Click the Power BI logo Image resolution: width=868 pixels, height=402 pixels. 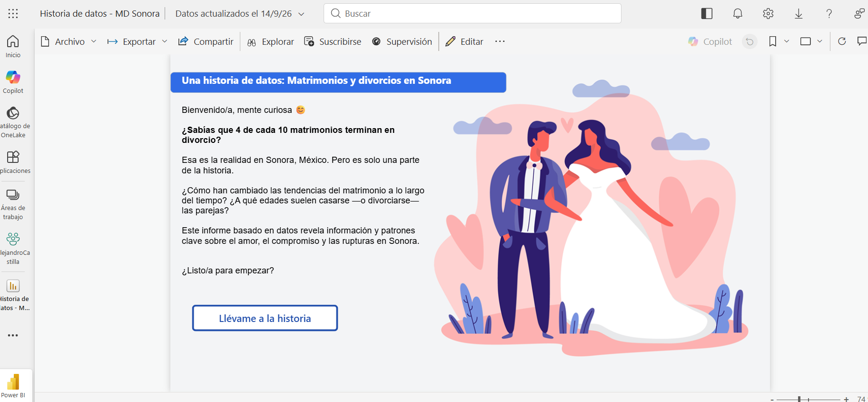[x=13, y=385]
